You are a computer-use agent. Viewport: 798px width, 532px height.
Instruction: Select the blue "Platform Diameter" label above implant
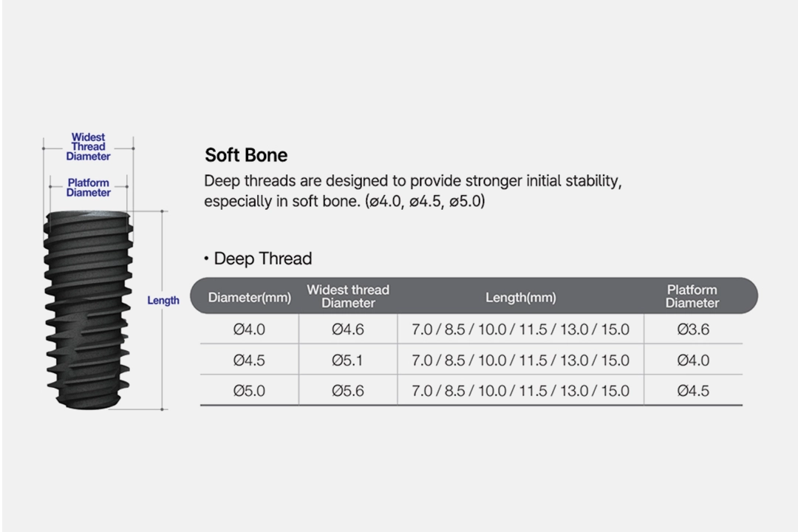click(88, 188)
